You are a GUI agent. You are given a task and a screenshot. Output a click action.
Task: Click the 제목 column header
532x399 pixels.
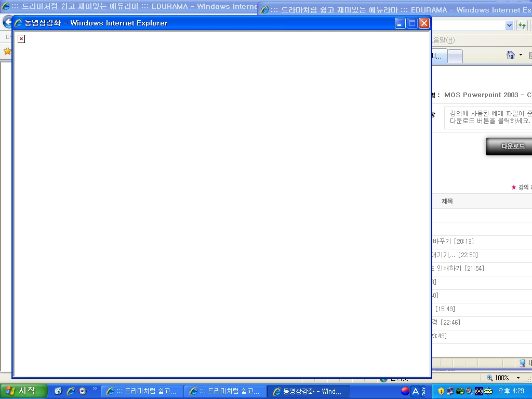pyautogui.click(x=447, y=201)
